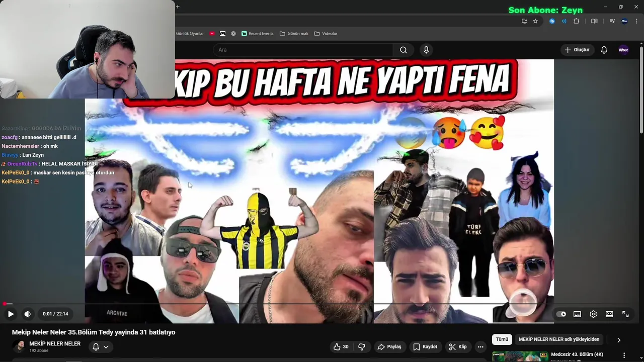Open Günün malı bookmark folder
The height and width of the screenshot is (362, 644).
click(x=293, y=34)
